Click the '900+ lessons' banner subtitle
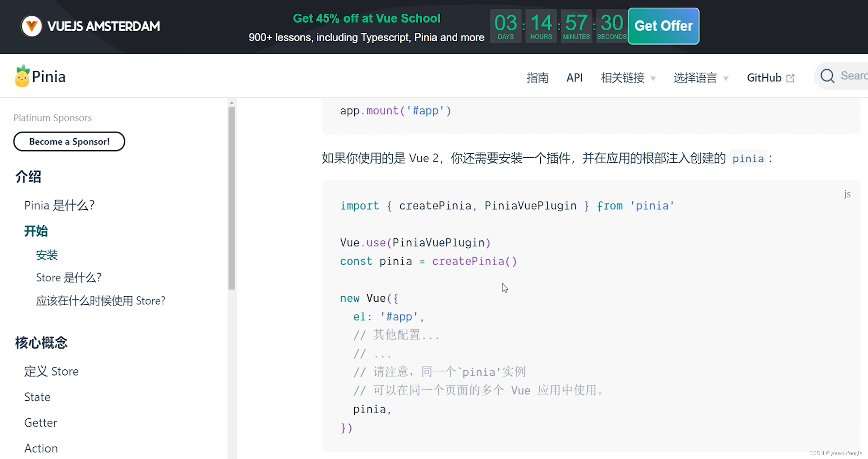The image size is (868, 459). pos(366,37)
